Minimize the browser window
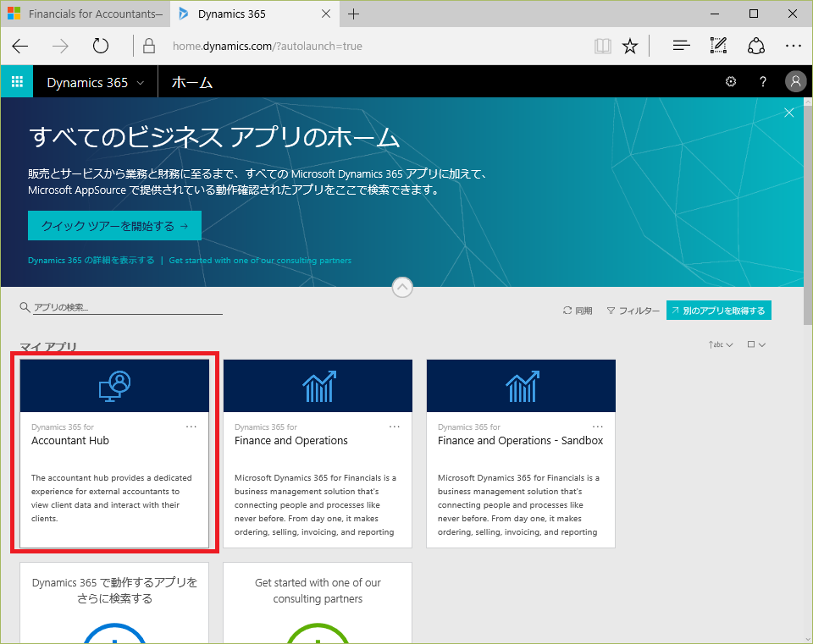 (x=715, y=14)
